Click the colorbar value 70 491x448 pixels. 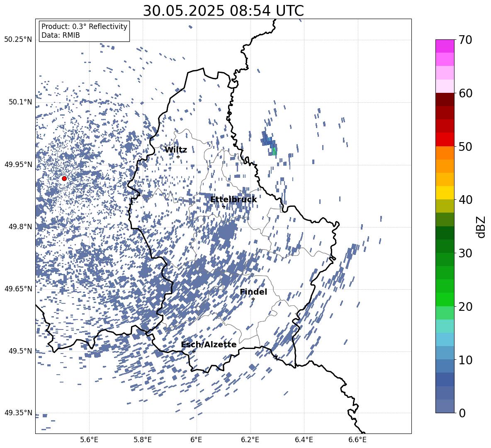point(465,40)
